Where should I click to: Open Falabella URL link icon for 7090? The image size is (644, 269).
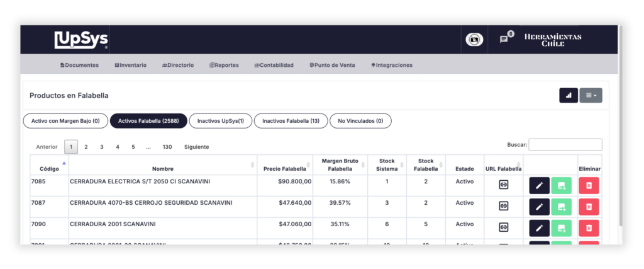click(503, 227)
